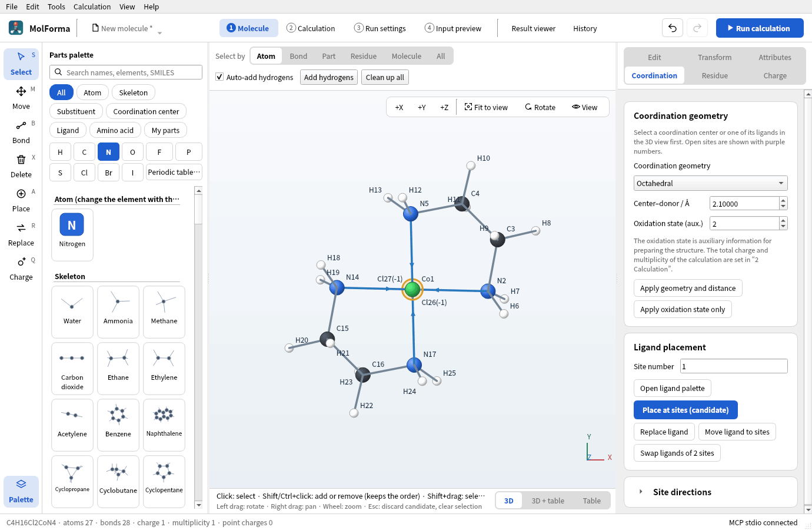
Task: Select the Delete trash tool
Action: pos(21,166)
